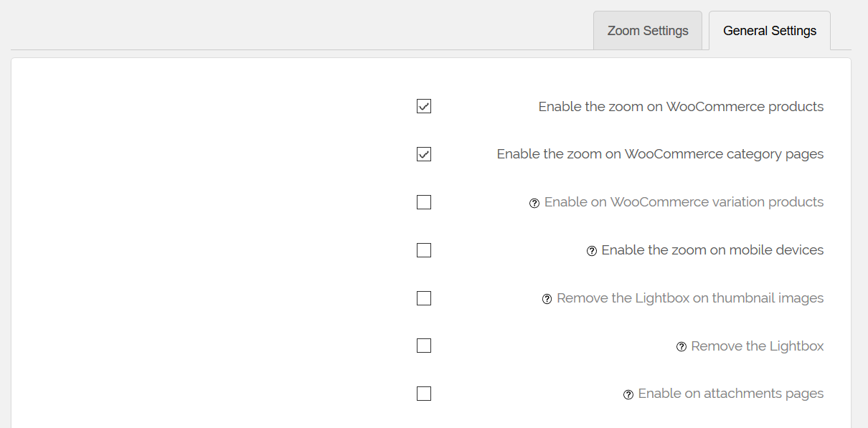Tick the zoom on mobile devices checkbox
The image size is (868, 428).
(x=424, y=250)
